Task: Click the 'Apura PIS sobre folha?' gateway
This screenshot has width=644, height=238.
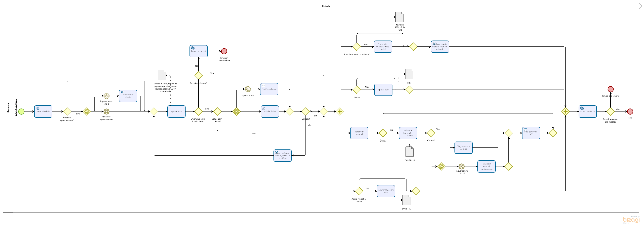Action: [359, 191]
